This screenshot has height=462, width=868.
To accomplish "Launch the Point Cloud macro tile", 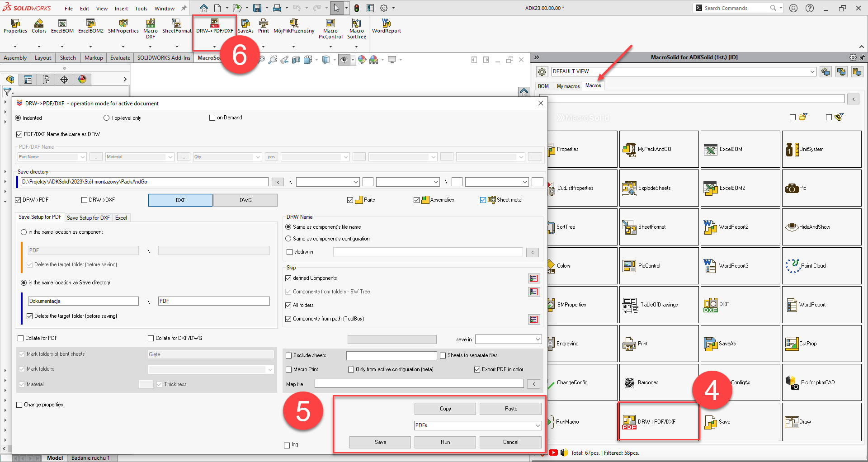I will (x=821, y=266).
